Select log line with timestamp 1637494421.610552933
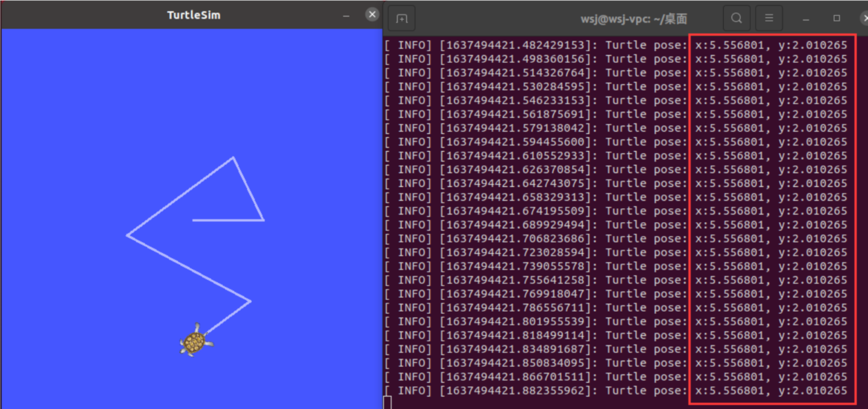The height and width of the screenshot is (409, 868). [x=616, y=156]
